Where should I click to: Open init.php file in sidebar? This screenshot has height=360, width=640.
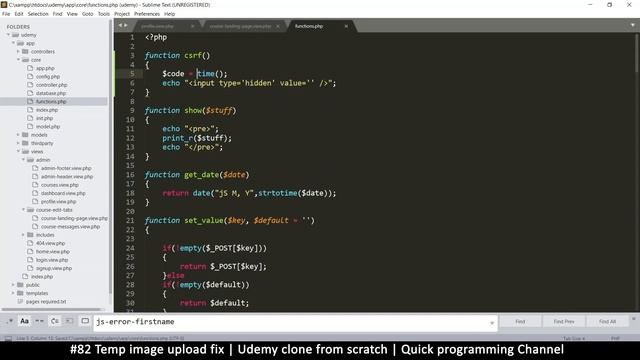(44, 118)
